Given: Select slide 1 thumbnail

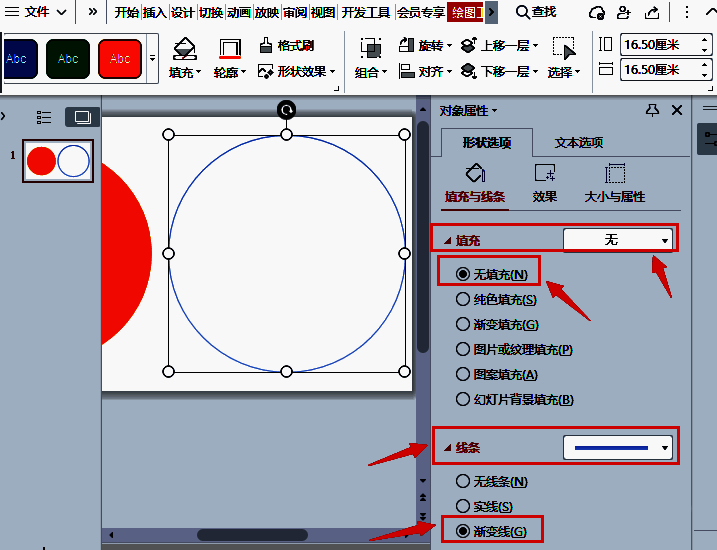Looking at the screenshot, I should click(57, 161).
